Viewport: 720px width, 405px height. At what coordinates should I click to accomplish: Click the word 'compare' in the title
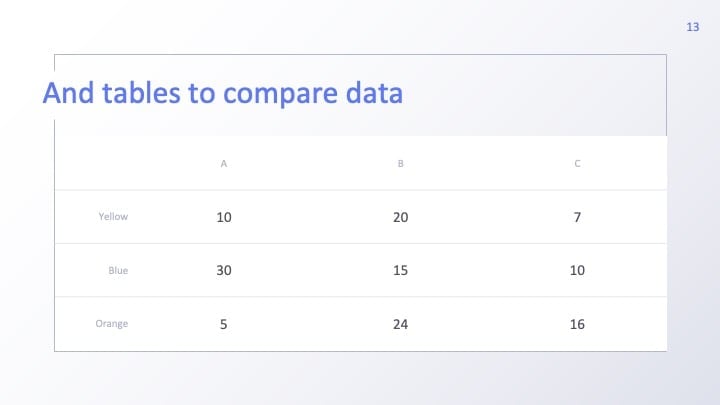(281, 94)
